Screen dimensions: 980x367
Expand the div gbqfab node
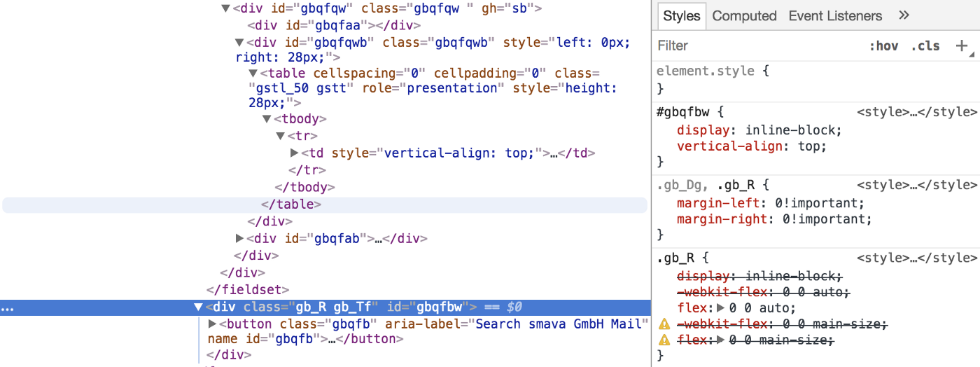[x=240, y=239]
